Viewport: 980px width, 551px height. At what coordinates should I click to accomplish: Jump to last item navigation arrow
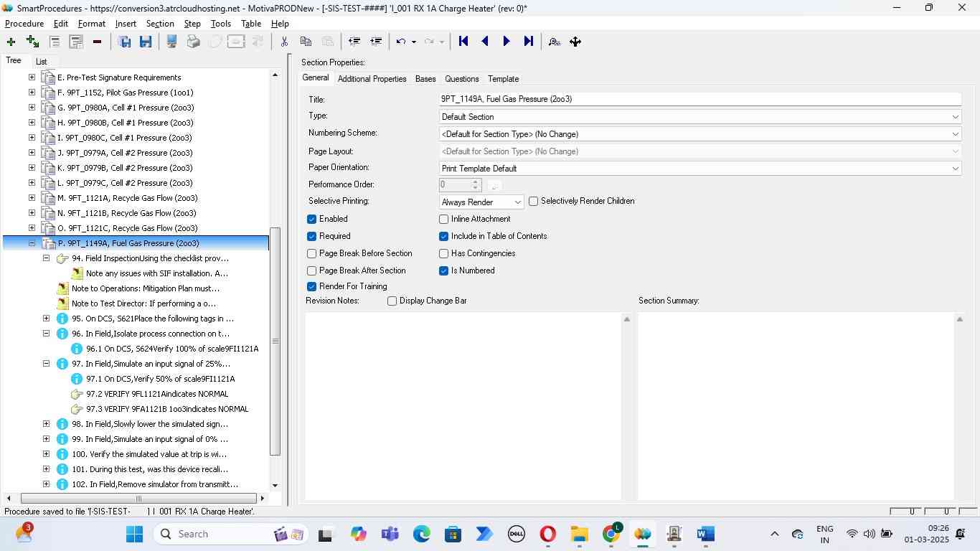coord(529,42)
